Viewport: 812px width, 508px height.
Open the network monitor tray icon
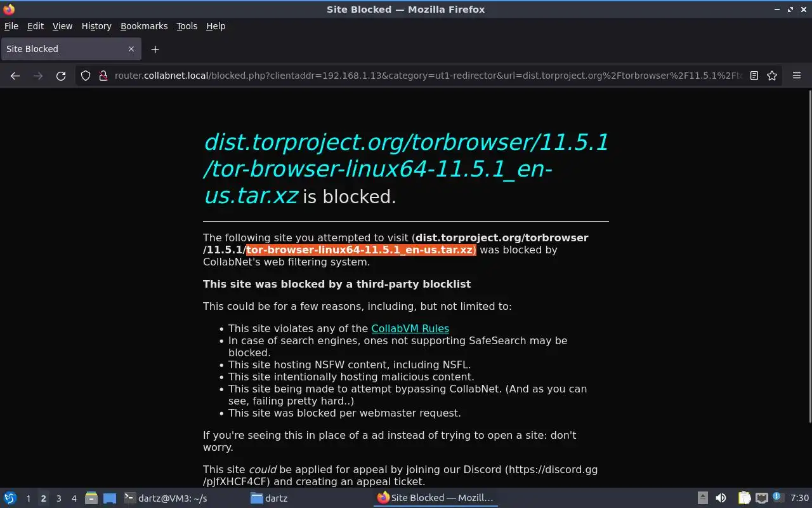[x=762, y=498]
